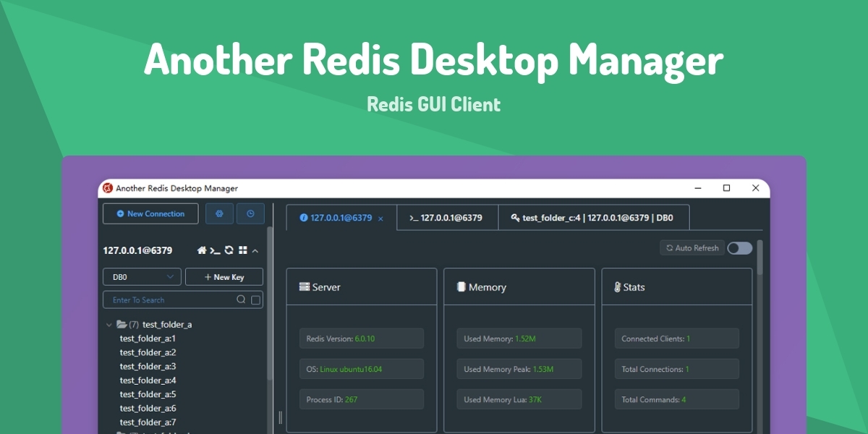
Task: Select key test_folder_a:3
Action: click(x=148, y=366)
